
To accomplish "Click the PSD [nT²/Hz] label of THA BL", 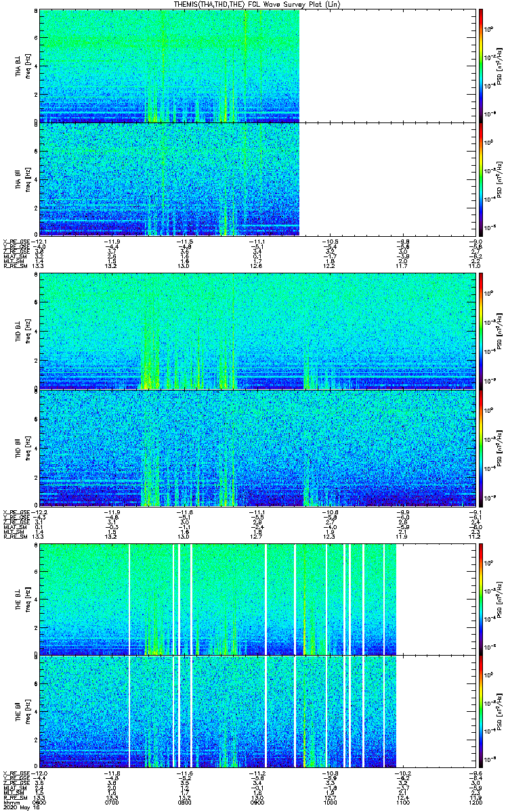I will pyautogui.click(x=499, y=66).
